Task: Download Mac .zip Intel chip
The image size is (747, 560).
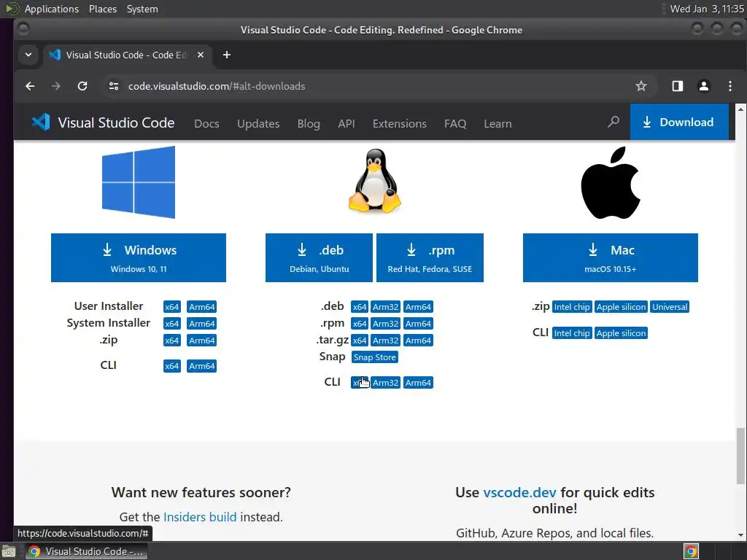Action: (572, 307)
